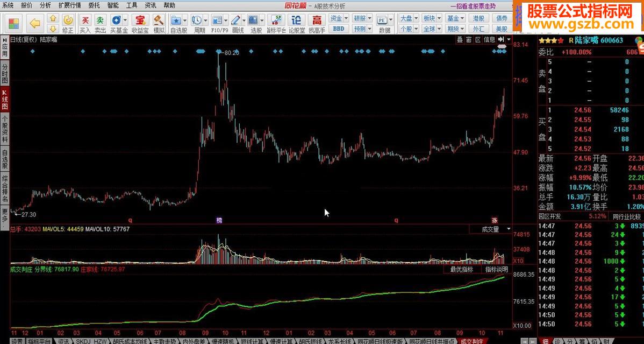Click the 同行业比较 link
Viewport: 644px width, 344px height.
[x=627, y=216]
